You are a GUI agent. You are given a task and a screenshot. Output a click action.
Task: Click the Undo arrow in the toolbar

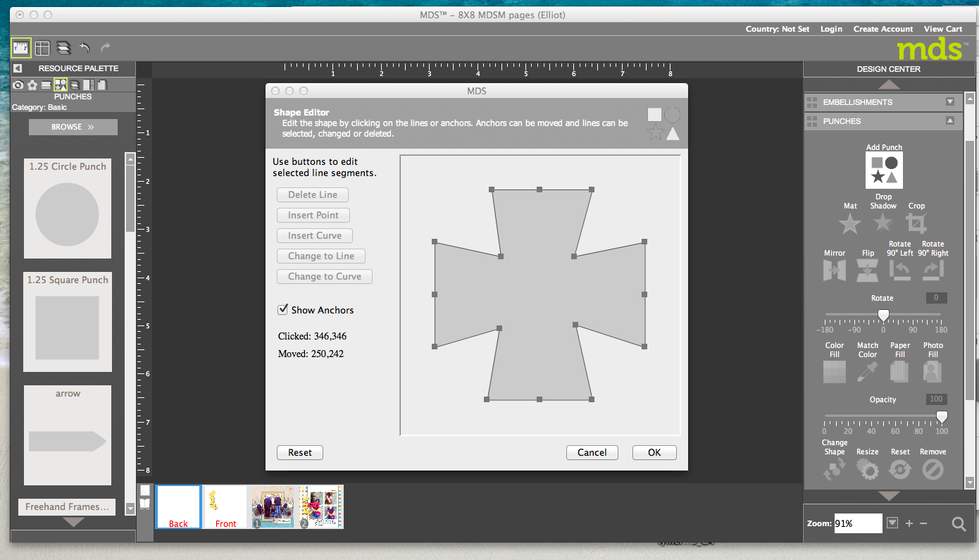pos(85,48)
